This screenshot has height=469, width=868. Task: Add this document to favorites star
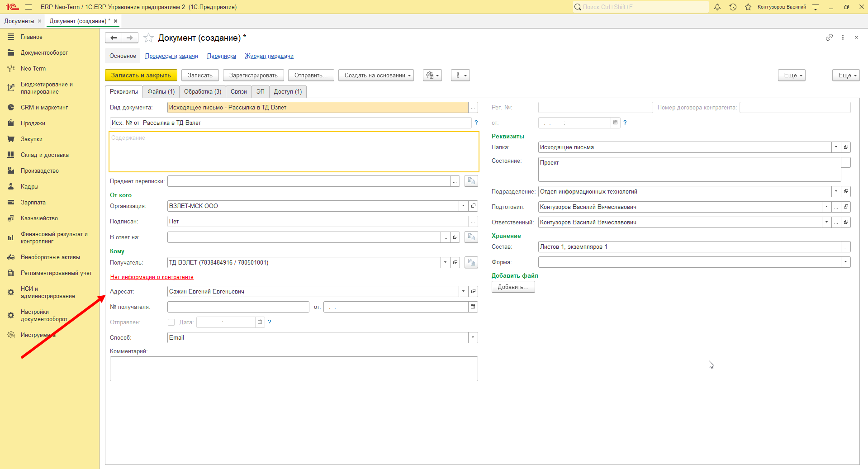coord(148,38)
